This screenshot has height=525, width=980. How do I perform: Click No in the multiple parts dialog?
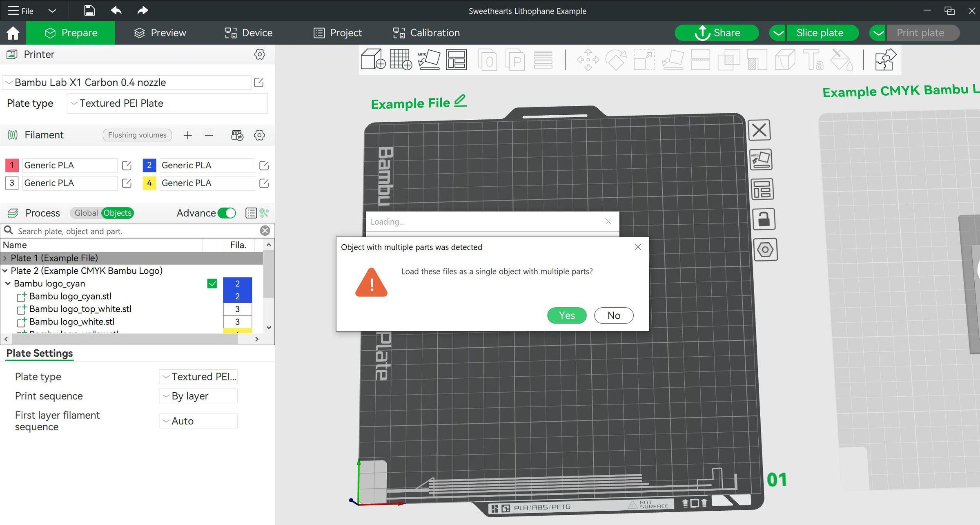[x=614, y=315]
